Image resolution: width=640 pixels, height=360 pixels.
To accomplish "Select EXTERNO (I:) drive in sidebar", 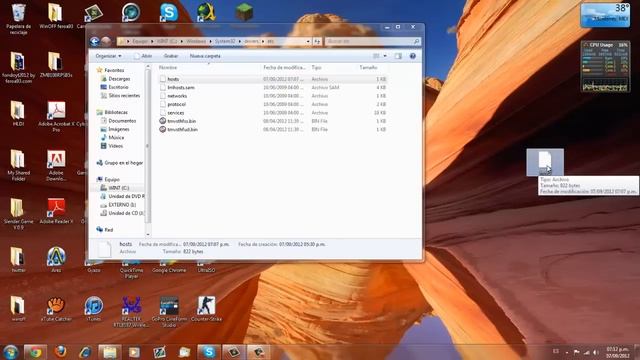I will click(x=122, y=204).
